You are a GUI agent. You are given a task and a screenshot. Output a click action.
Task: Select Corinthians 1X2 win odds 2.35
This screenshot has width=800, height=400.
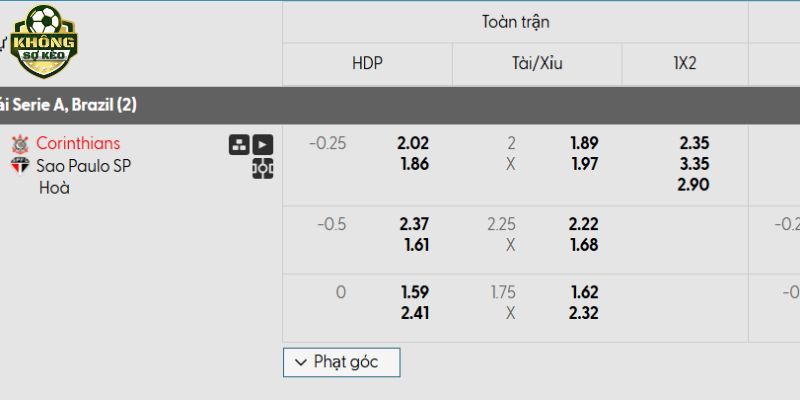pyautogui.click(x=693, y=143)
